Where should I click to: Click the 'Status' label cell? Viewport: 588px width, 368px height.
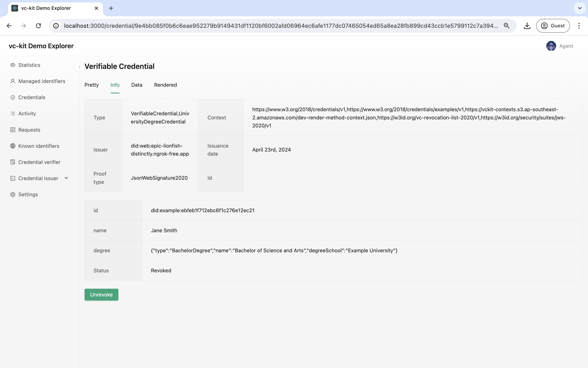[x=113, y=271]
